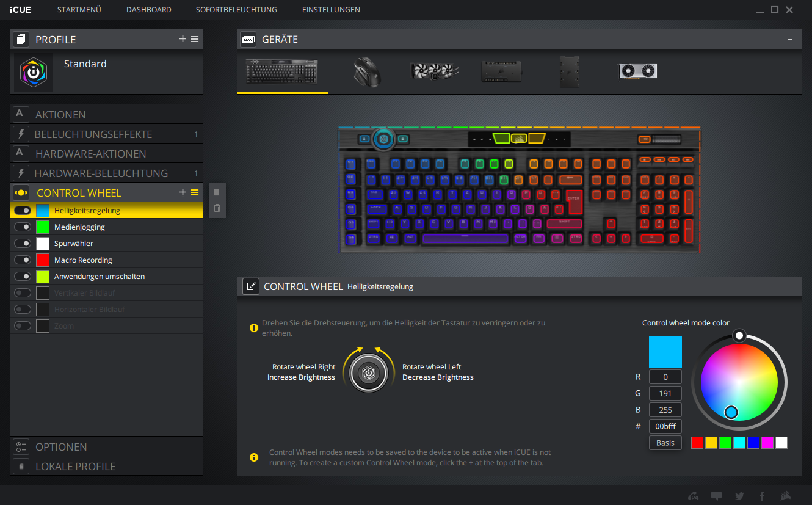Image resolution: width=812 pixels, height=505 pixels.
Task: Switch to Dashboard tab
Action: (149, 10)
